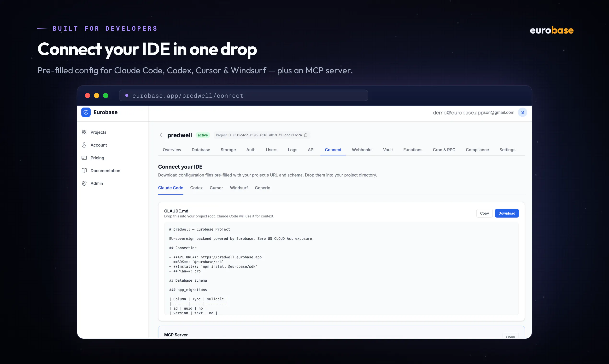The width and height of the screenshot is (609, 364).
Task: Click the npm install line in code
Action: pyautogui.click(x=213, y=267)
